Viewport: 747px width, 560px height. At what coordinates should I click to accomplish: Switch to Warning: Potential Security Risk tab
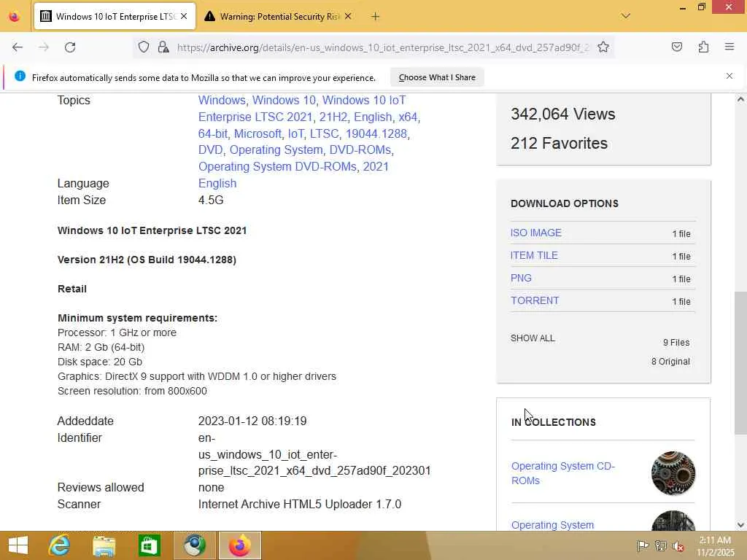coord(279,17)
